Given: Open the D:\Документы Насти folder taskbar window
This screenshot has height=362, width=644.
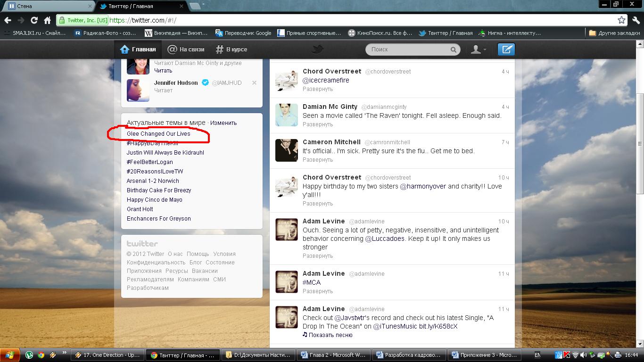Looking at the screenshot, I should click(x=258, y=355).
